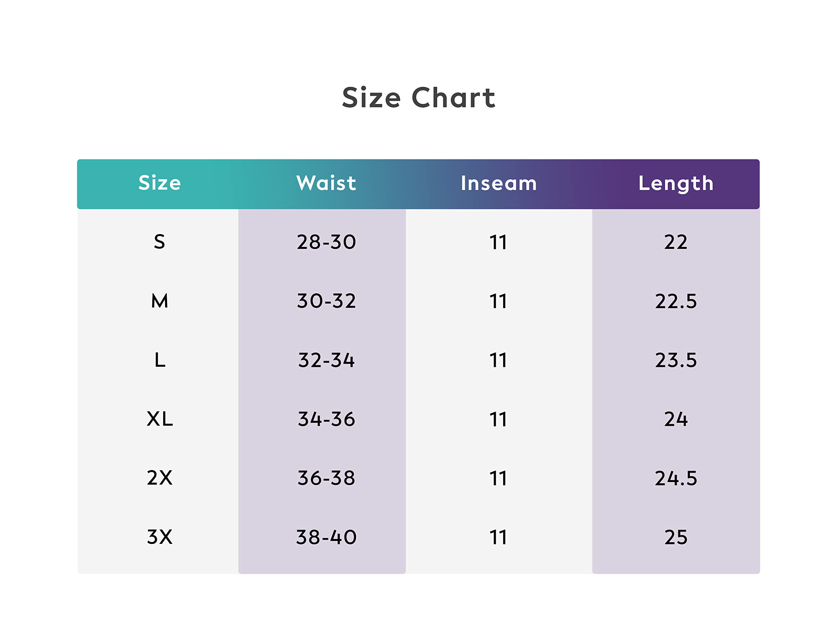Click the length value 24.5
Image resolution: width=837 pixels, height=644 pixels.
pos(676,478)
